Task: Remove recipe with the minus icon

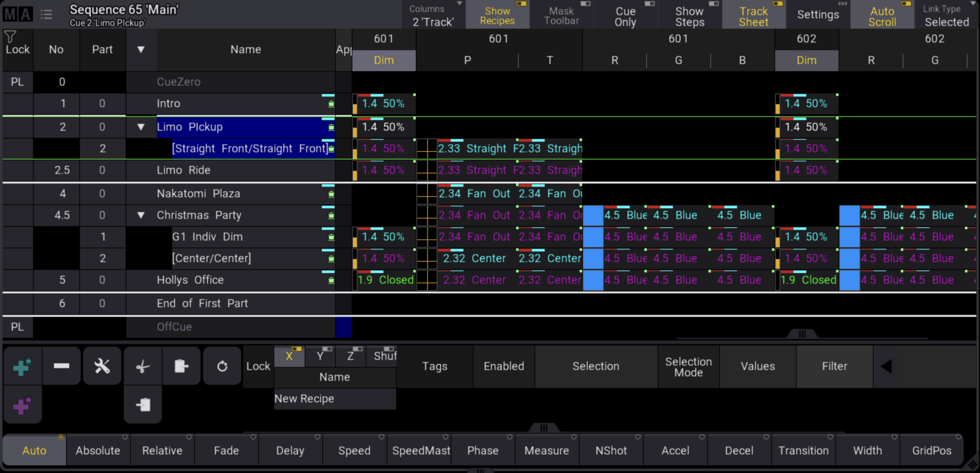Action: (x=62, y=366)
